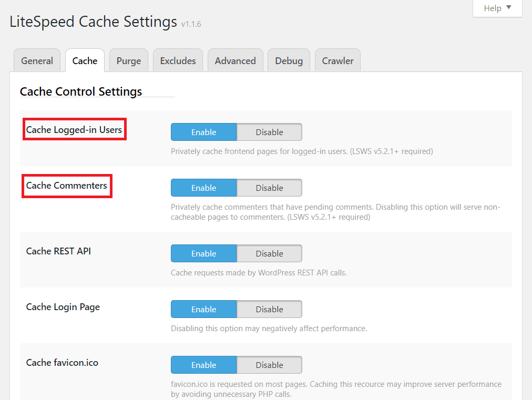Disable Cache REST API
Viewport: 532px width, 400px height.
tap(269, 253)
